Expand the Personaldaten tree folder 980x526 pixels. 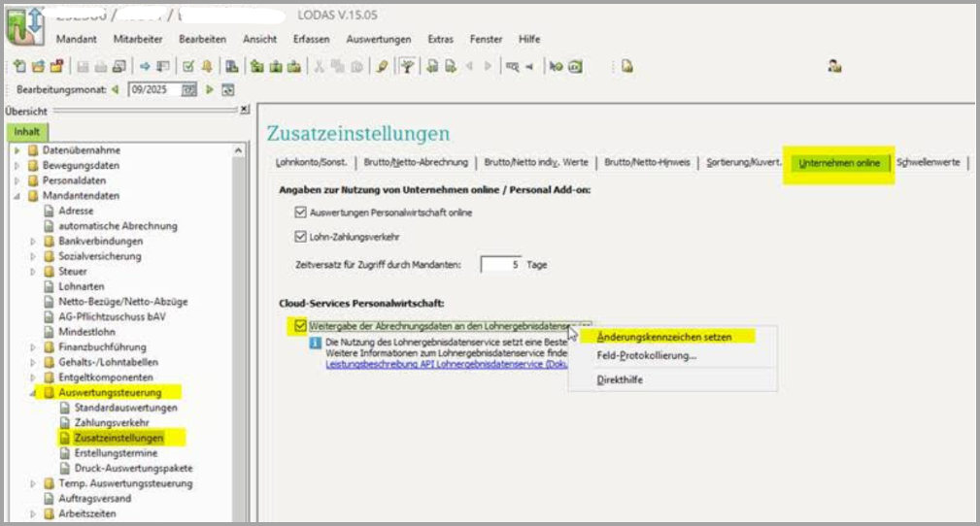point(18,181)
